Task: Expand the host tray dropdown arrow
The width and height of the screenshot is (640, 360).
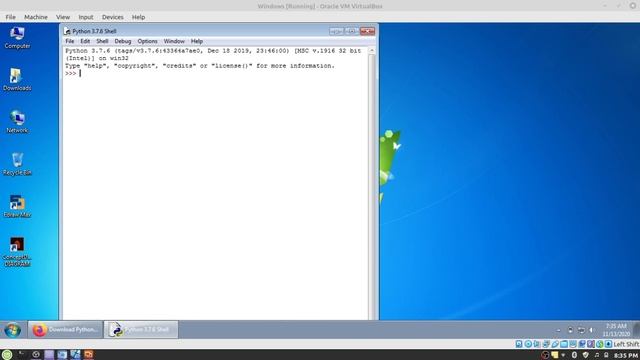Action: pos(563,355)
